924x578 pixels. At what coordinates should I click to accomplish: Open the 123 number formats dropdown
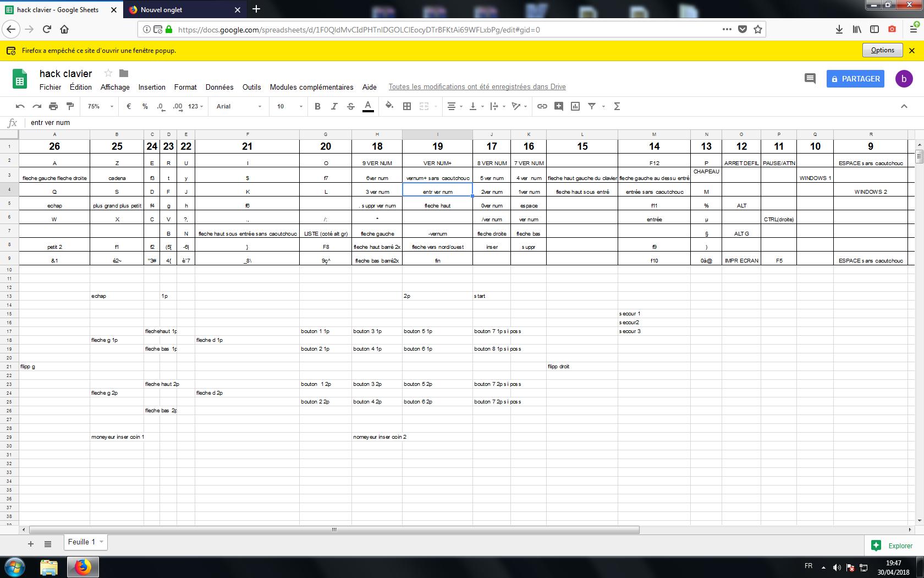coord(195,106)
